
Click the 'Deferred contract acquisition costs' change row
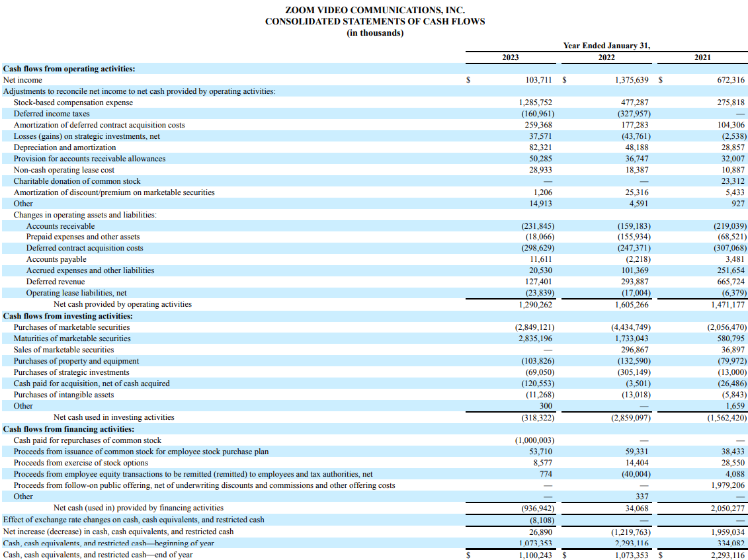85,248
